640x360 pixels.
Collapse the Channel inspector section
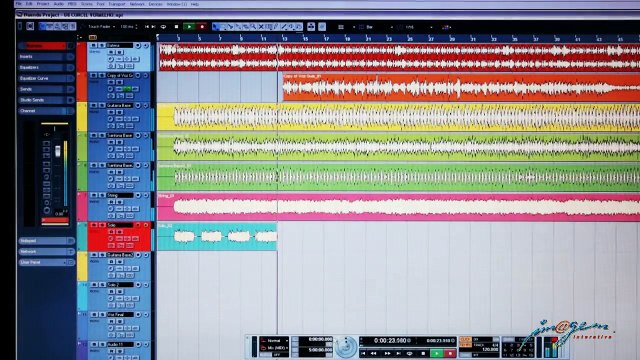46,111
